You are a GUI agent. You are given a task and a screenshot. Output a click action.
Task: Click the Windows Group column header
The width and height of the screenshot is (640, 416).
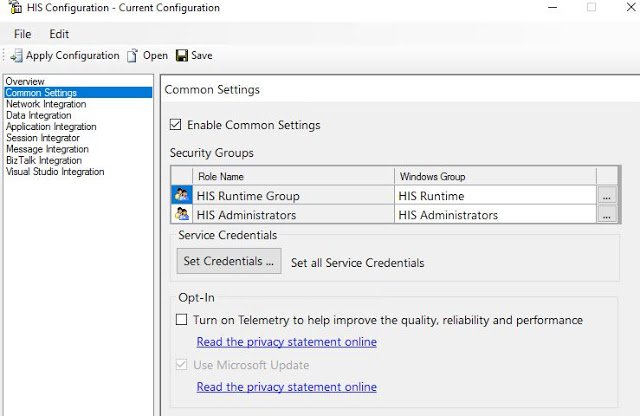495,176
